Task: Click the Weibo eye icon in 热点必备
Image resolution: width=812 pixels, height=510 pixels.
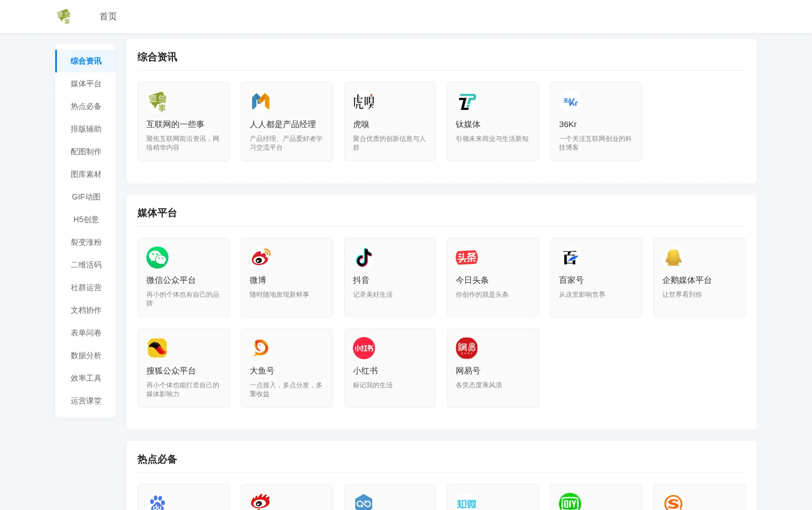Action: tap(261, 502)
